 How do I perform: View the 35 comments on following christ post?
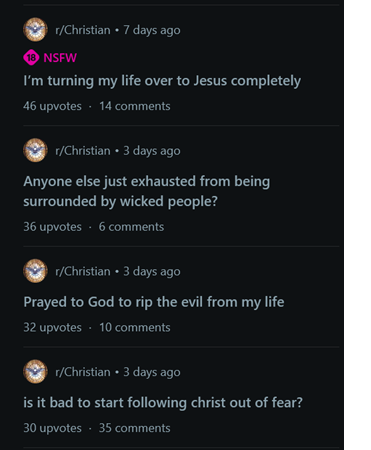point(135,428)
